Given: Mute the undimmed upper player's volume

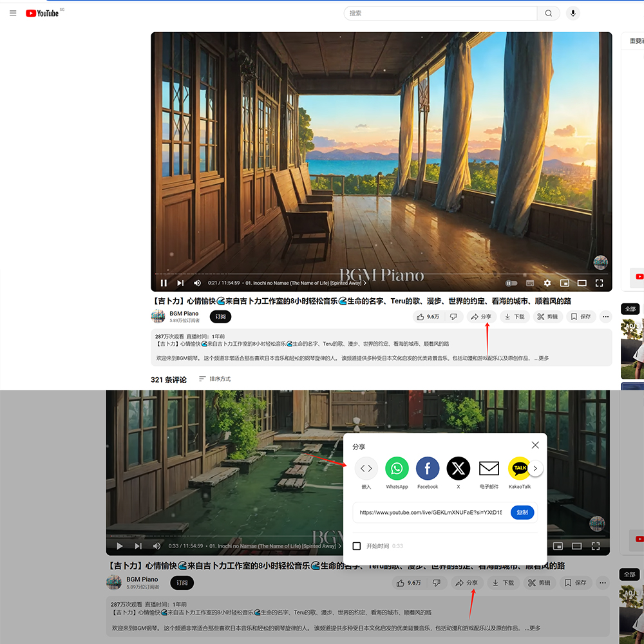Looking at the screenshot, I should pyautogui.click(x=197, y=283).
